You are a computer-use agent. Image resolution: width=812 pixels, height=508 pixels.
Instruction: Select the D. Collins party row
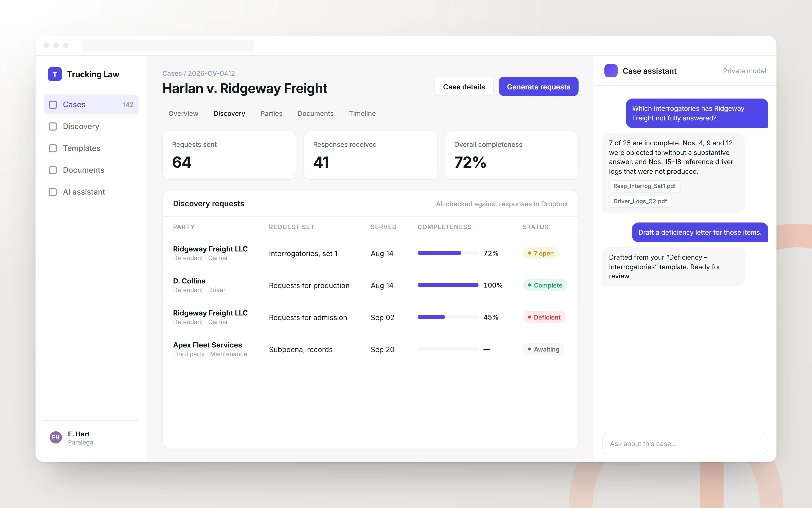(x=370, y=285)
